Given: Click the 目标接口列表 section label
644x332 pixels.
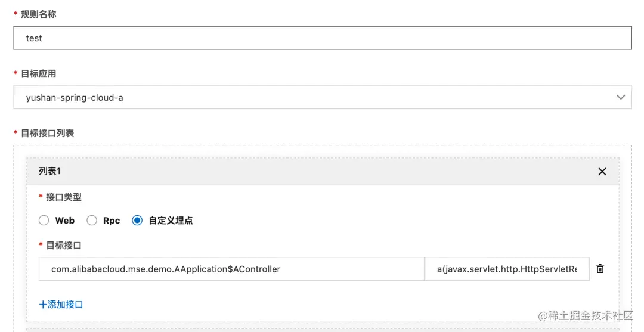Looking at the screenshot, I should 47,133.
